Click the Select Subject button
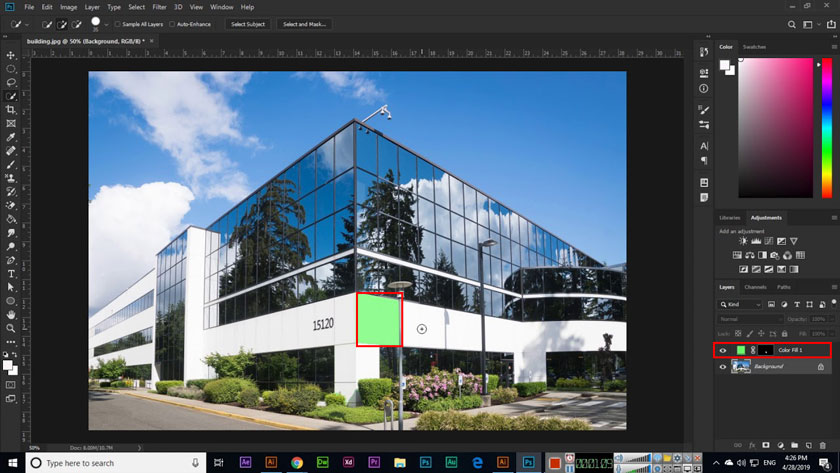 (248, 24)
